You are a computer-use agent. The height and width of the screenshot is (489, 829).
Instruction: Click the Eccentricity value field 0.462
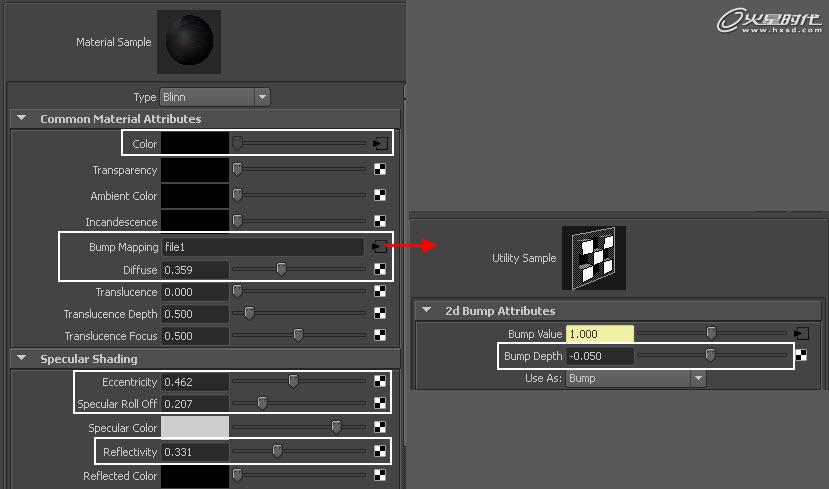(195, 382)
